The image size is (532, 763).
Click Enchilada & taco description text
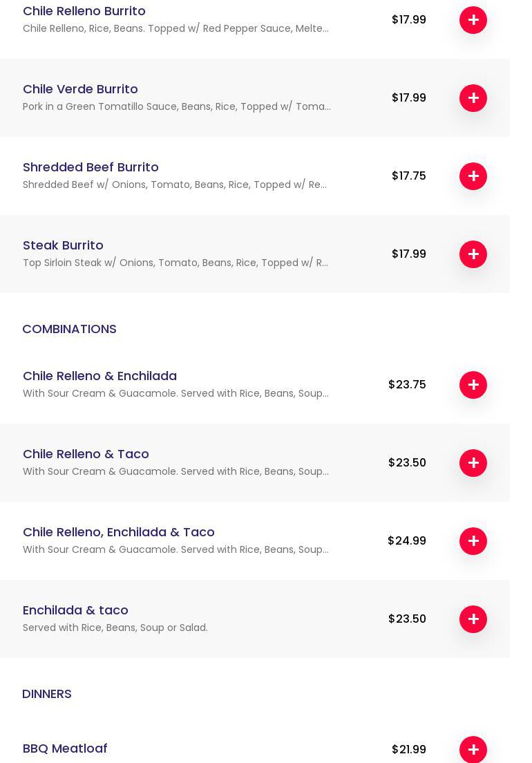pos(115,628)
